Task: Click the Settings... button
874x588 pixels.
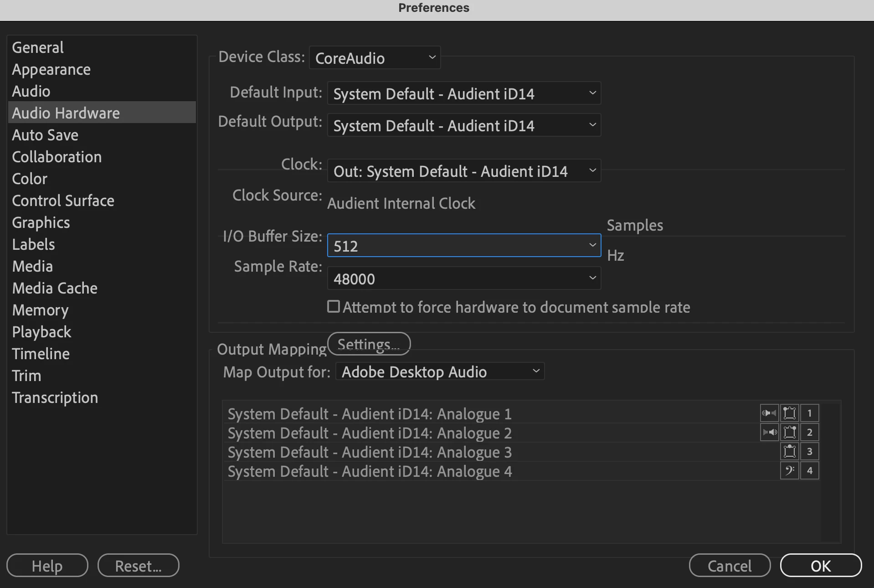Action: (x=369, y=344)
